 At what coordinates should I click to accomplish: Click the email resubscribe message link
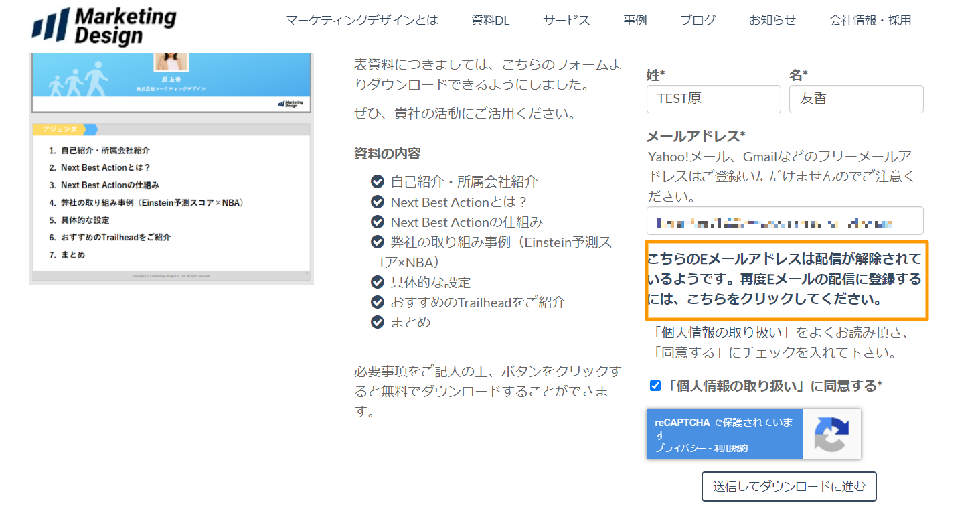tap(785, 279)
